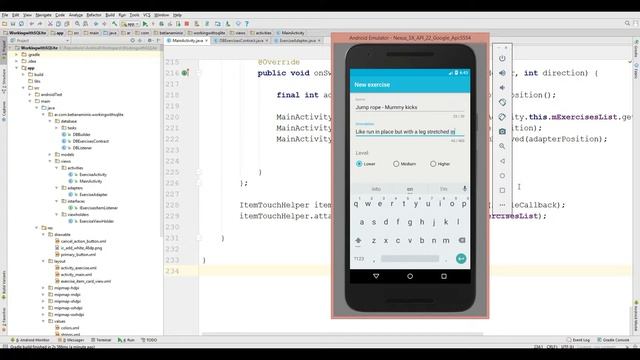Expand the models package
The image size is (640, 360).
(50, 154)
